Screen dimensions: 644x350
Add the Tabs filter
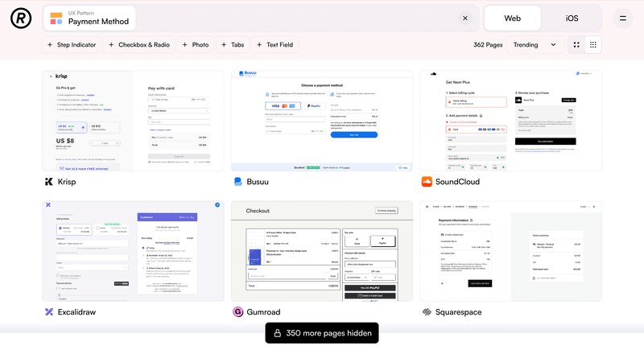point(232,45)
